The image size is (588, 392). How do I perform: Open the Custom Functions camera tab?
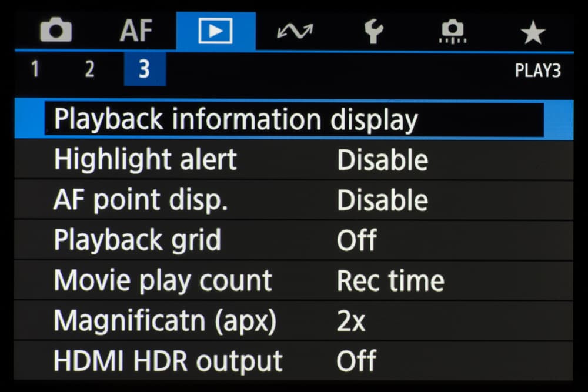click(453, 31)
